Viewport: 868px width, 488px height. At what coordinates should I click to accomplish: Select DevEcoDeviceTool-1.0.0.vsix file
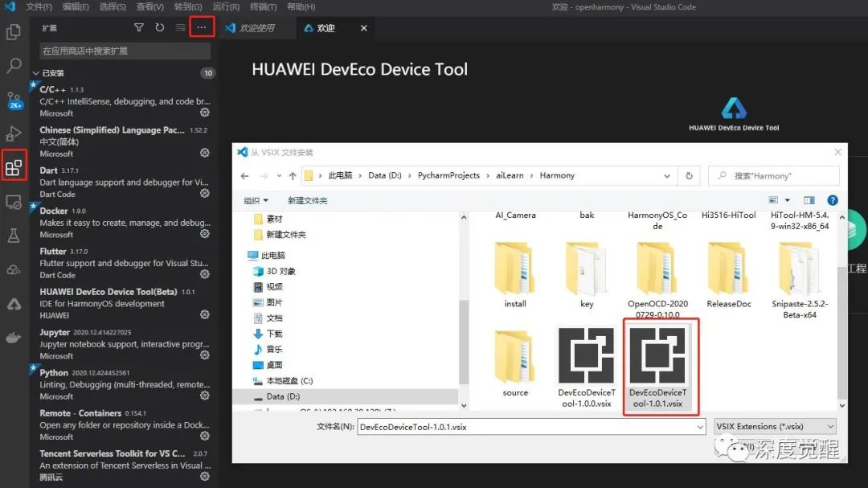pyautogui.click(x=586, y=367)
